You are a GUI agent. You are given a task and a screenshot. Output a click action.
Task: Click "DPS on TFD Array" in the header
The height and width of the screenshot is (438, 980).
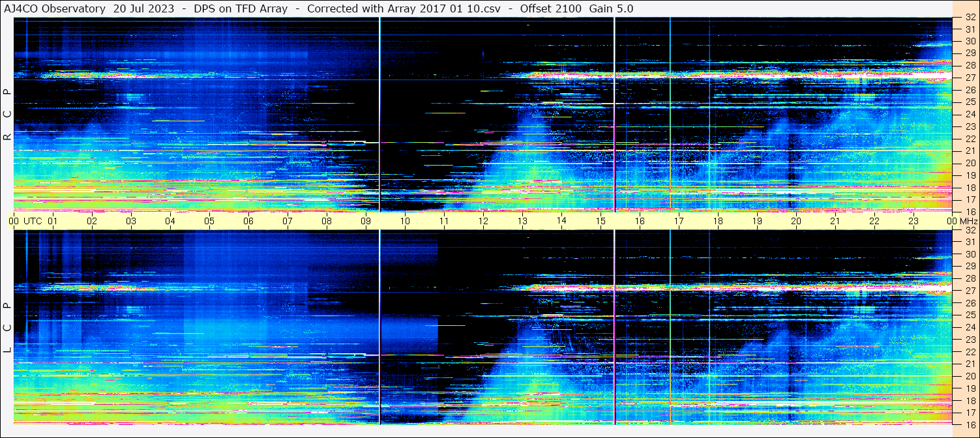241,8
